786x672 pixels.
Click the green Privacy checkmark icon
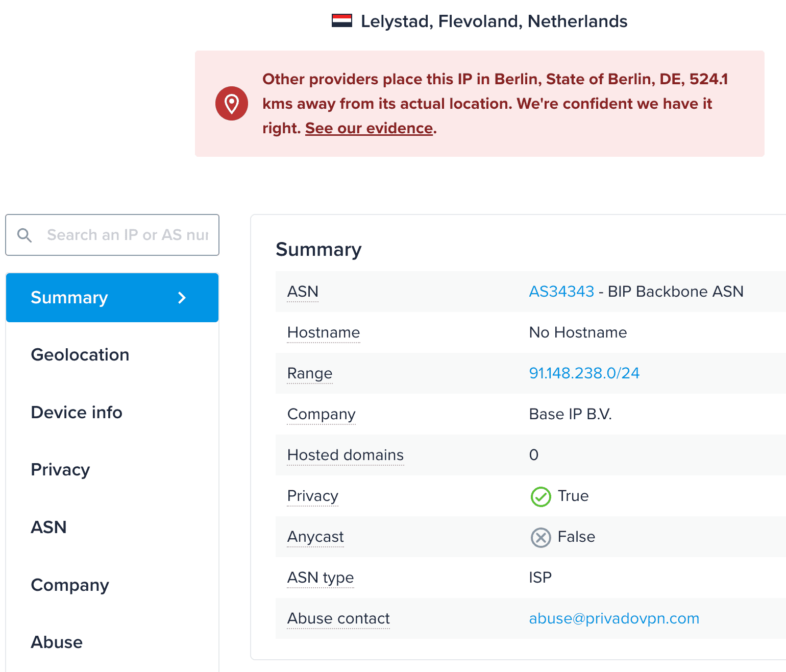541,496
